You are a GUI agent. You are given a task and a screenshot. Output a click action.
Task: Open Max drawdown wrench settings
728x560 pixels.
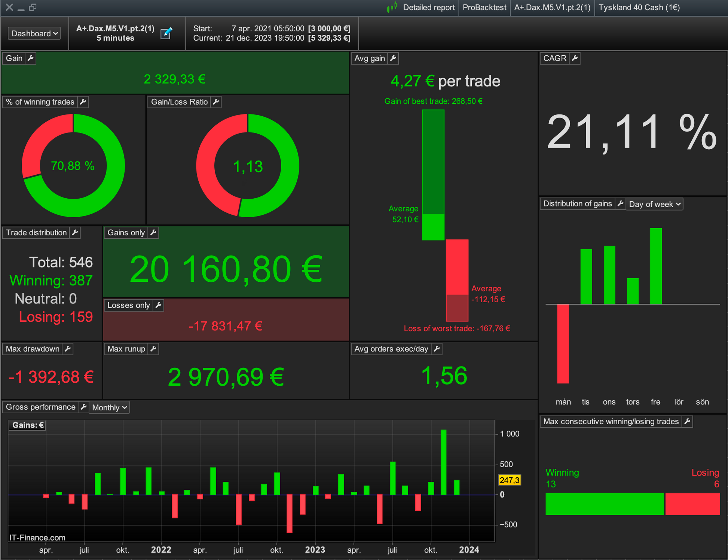(68, 349)
